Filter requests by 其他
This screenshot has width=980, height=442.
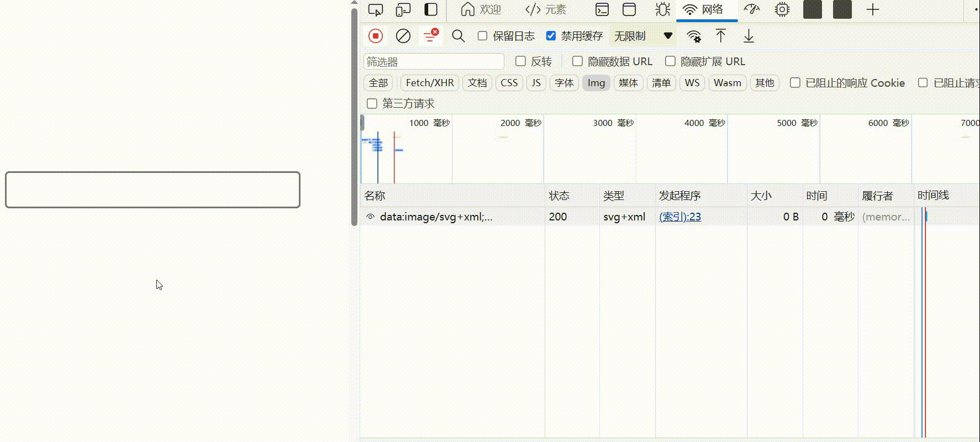pyautogui.click(x=765, y=83)
